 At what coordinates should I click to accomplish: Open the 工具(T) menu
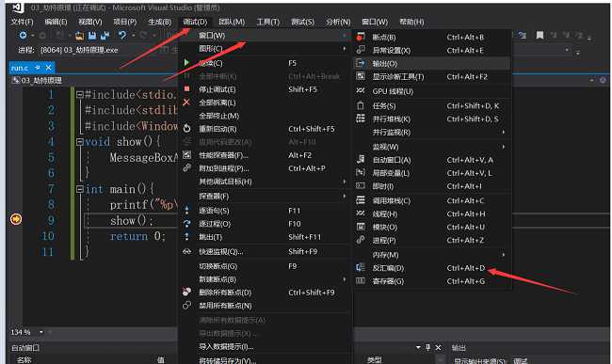(x=267, y=22)
